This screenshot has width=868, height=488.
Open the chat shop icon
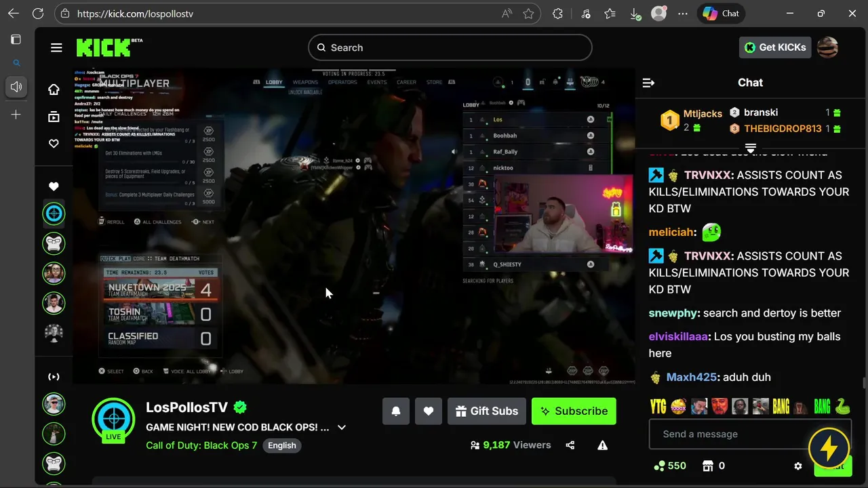tap(708, 466)
